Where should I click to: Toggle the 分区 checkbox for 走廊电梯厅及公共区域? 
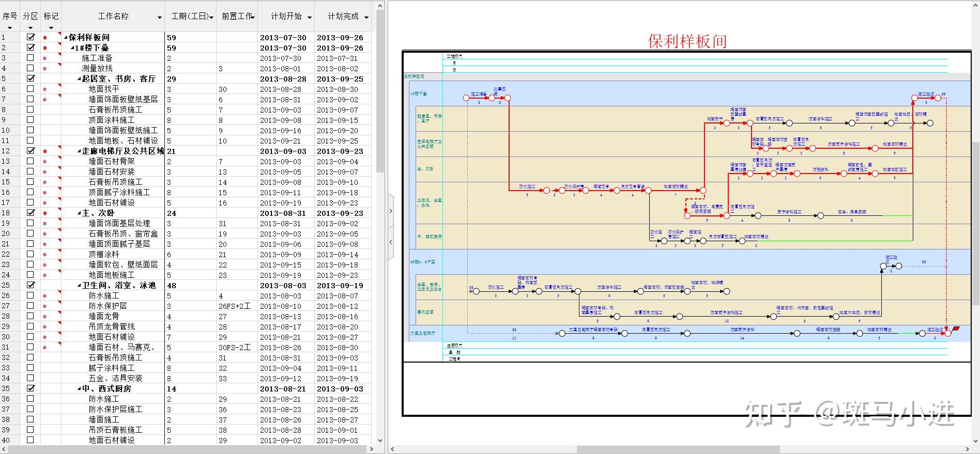(30, 151)
